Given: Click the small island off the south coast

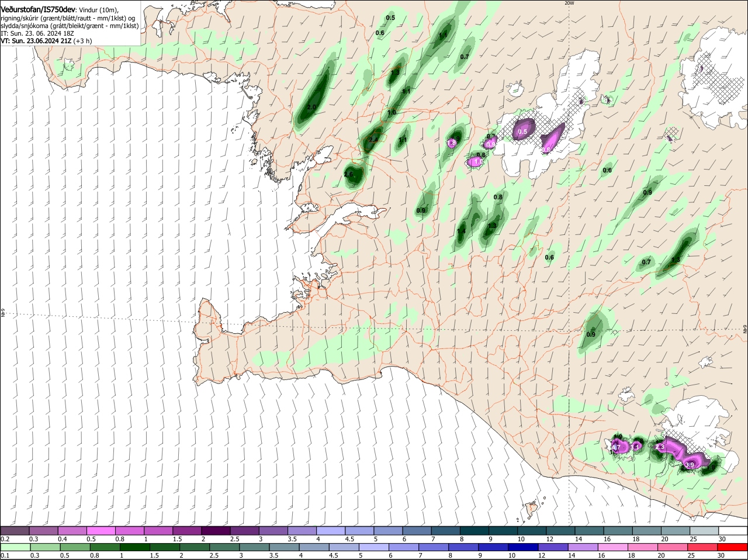Looking at the screenshot, I should 532,510.
